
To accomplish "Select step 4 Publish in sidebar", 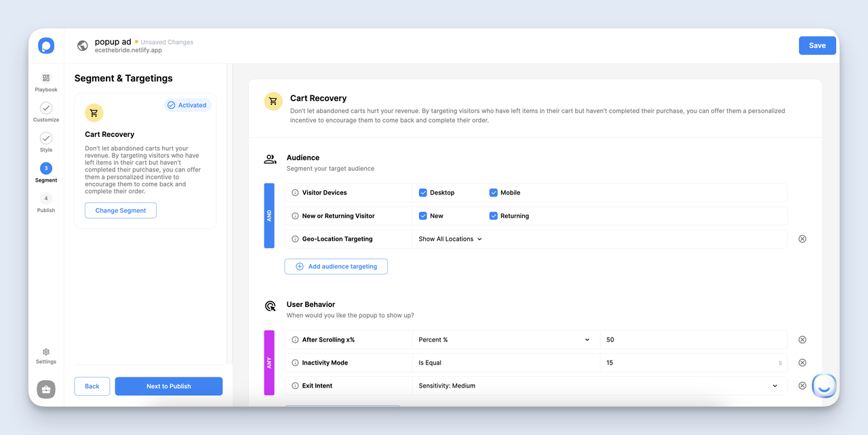I will (x=46, y=199).
